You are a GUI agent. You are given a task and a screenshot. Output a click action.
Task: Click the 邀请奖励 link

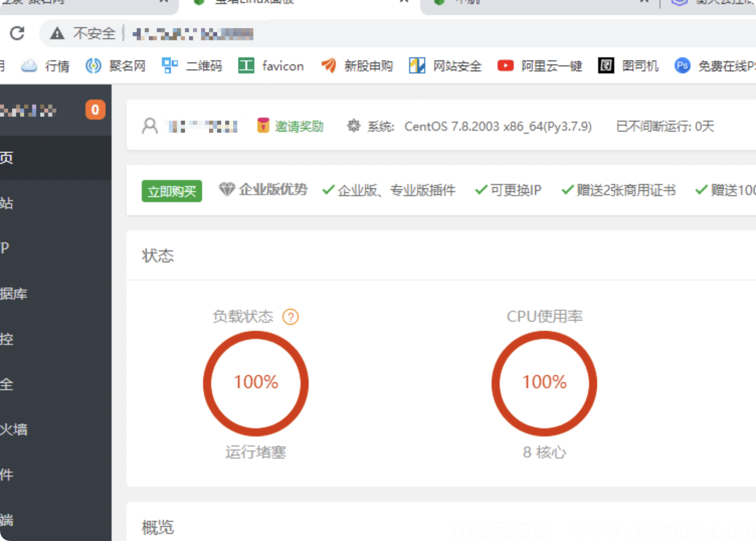pyautogui.click(x=291, y=126)
